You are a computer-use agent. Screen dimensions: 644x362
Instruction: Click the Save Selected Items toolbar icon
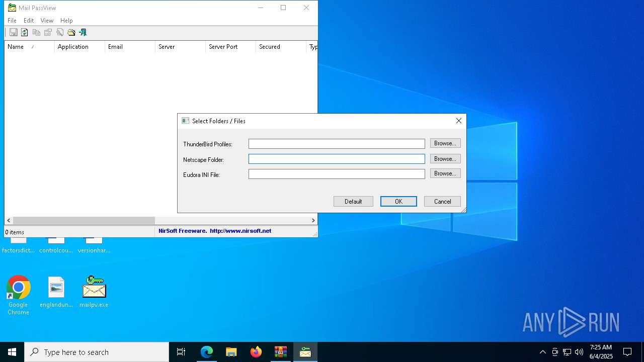pos(14,32)
